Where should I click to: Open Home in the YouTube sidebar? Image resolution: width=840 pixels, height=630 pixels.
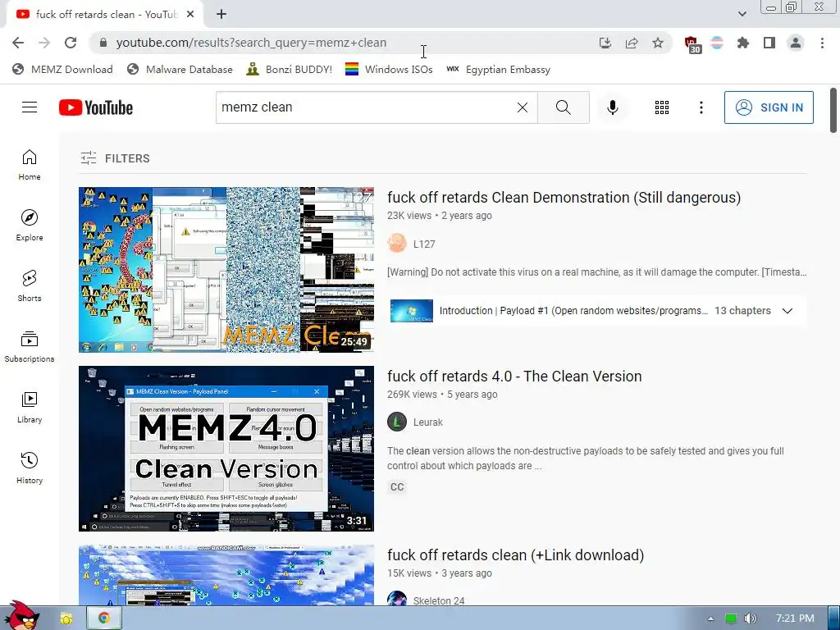pos(30,164)
